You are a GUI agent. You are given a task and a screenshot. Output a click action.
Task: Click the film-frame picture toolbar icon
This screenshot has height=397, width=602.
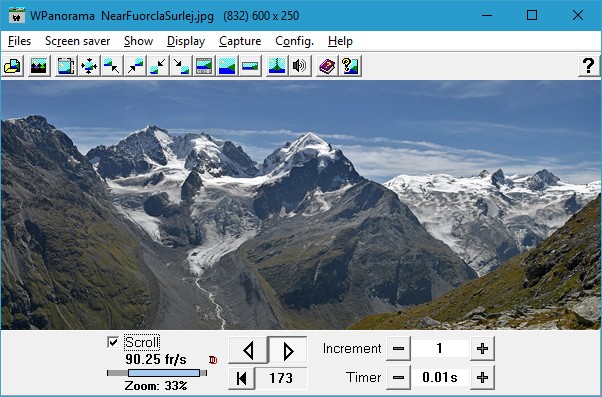(x=66, y=66)
